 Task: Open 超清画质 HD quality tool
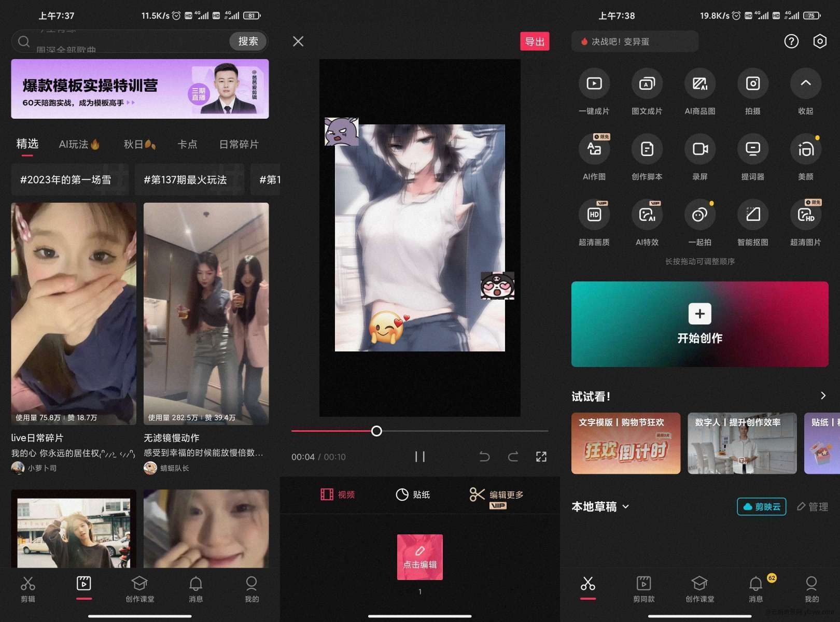(x=594, y=223)
